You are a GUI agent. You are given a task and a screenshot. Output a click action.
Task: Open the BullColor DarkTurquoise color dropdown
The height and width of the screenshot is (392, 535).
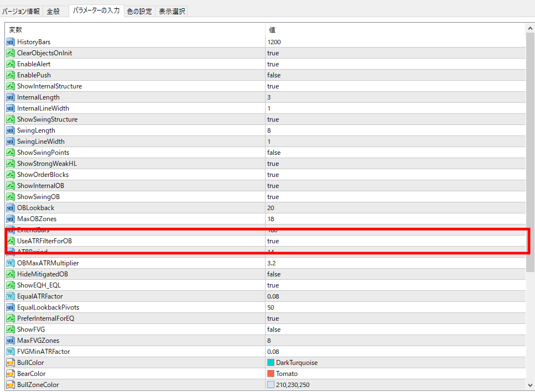tap(297, 363)
